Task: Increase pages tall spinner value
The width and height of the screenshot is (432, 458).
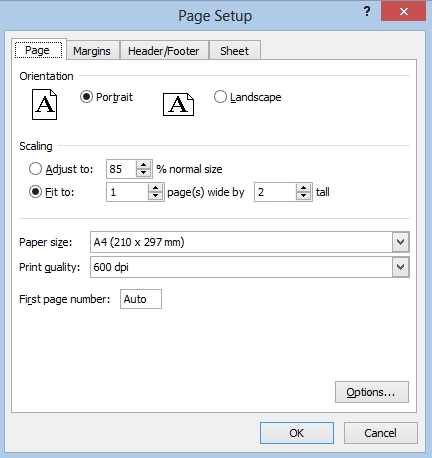Action: [x=303, y=188]
